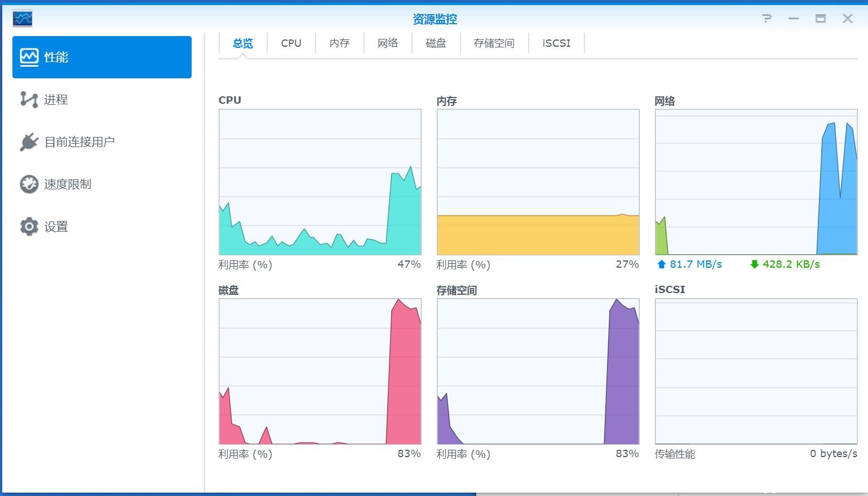Click the 速度限制 speedometer icon
The image size is (868, 496).
click(29, 184)
